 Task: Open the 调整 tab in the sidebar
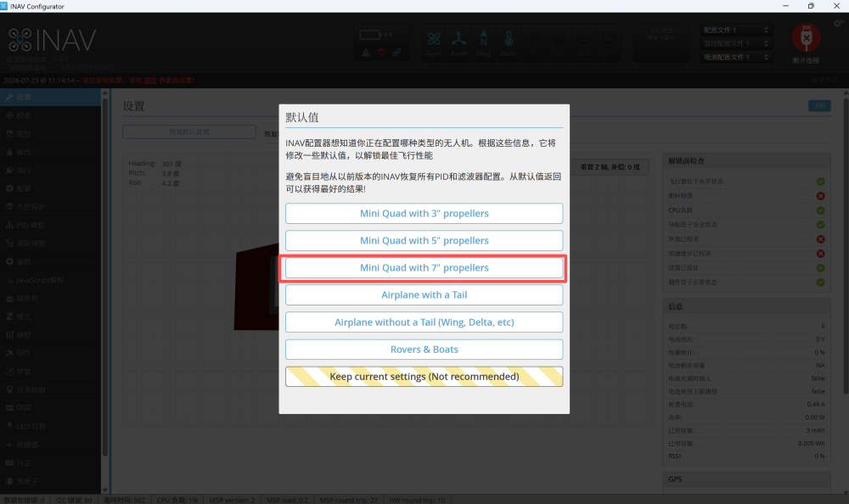[50, 334]
